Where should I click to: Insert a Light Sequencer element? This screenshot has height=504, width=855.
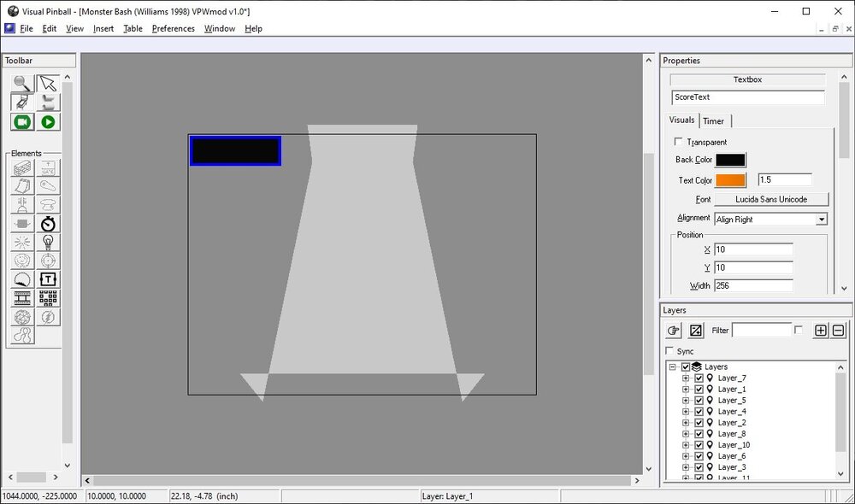pos(48,298)
